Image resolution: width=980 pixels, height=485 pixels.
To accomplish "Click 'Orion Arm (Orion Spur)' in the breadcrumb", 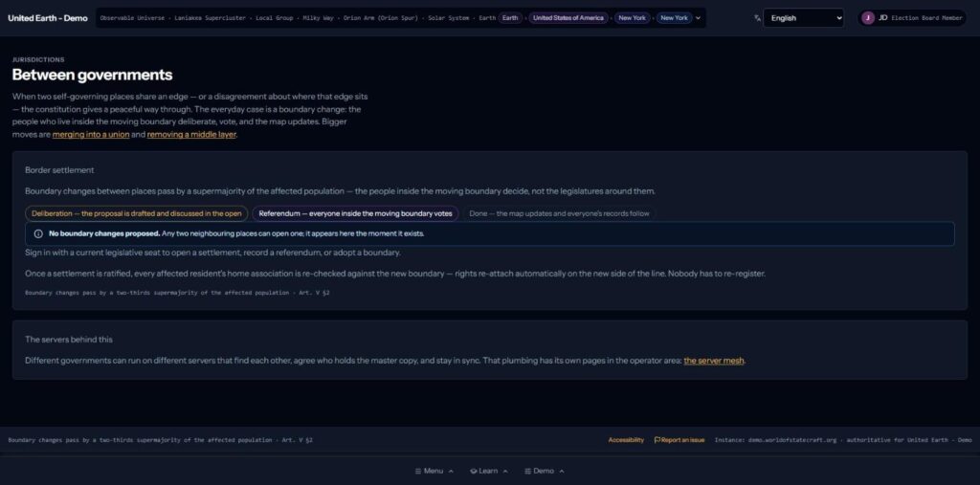I will [x=381, y=18].
